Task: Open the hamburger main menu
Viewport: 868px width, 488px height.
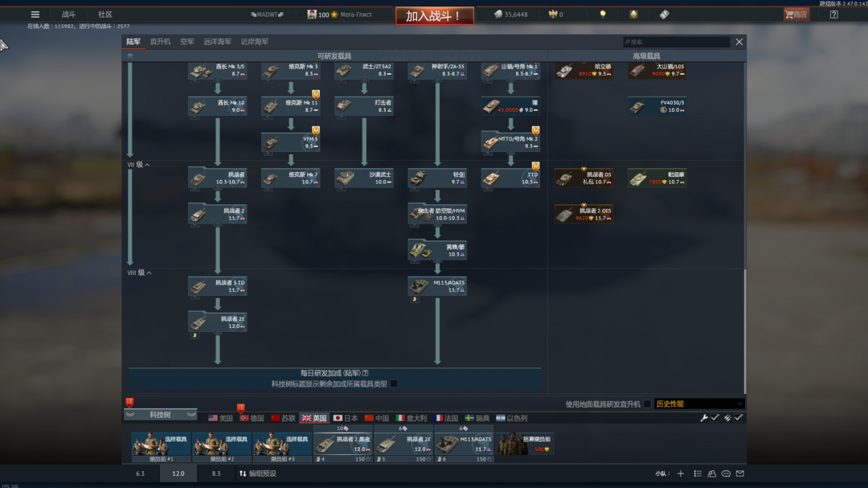Action: click(35, 14)
